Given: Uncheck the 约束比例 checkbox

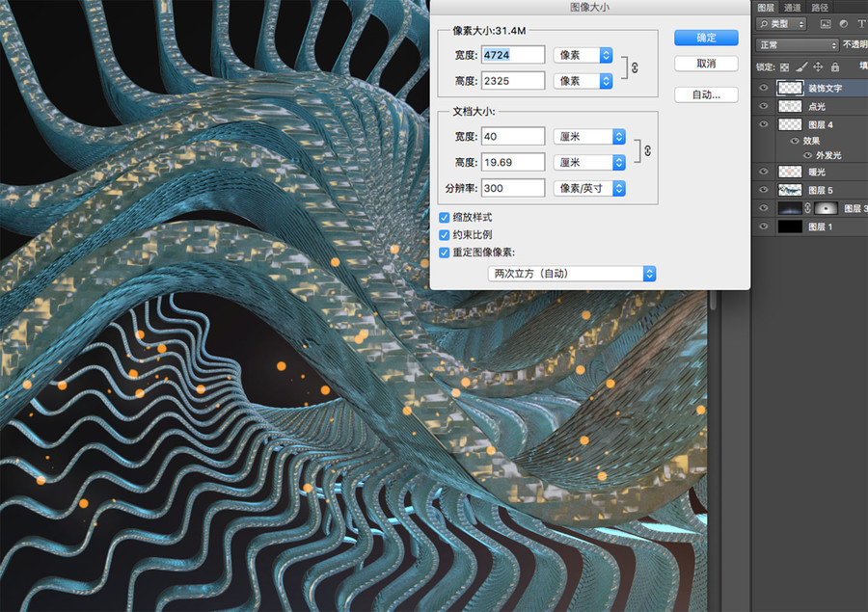Looking at the screenshot, I should click(x=444, y=235).
